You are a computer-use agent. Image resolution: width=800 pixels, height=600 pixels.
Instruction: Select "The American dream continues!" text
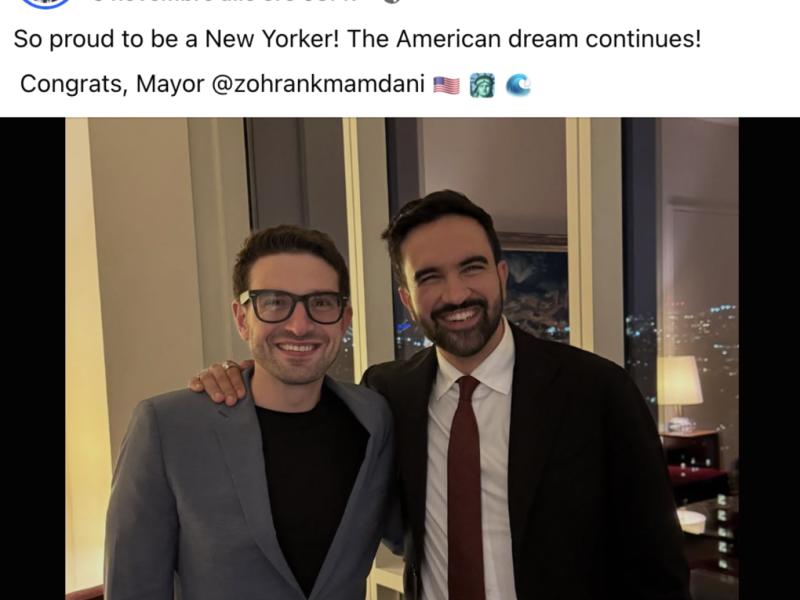(x=524, y=39)
